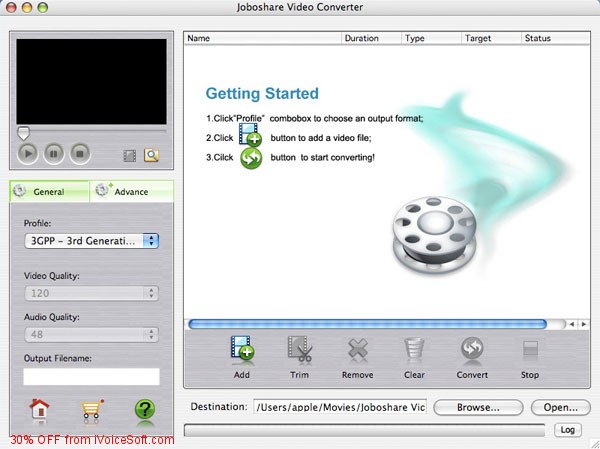Sort list by Name column header
600x449 pixels.
click(263, 38)
